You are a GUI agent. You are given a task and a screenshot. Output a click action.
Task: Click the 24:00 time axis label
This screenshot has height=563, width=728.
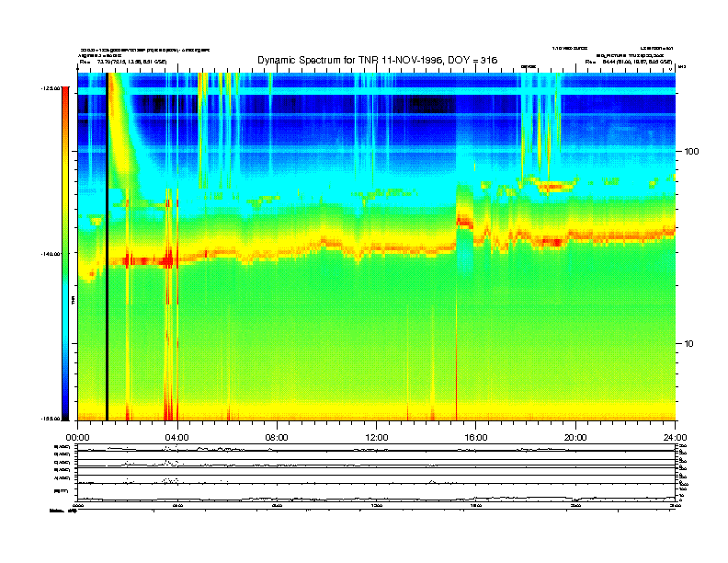click(x=675, y=437)
